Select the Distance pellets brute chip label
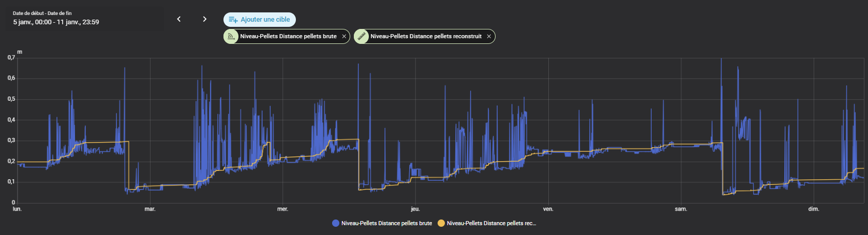This screenshot has height=235, width=868. coord(288,37)
